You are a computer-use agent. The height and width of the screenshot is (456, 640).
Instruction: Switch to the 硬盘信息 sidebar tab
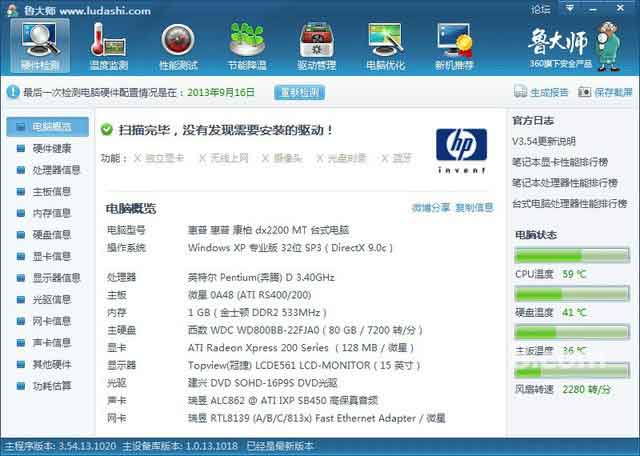coord(51,235)
